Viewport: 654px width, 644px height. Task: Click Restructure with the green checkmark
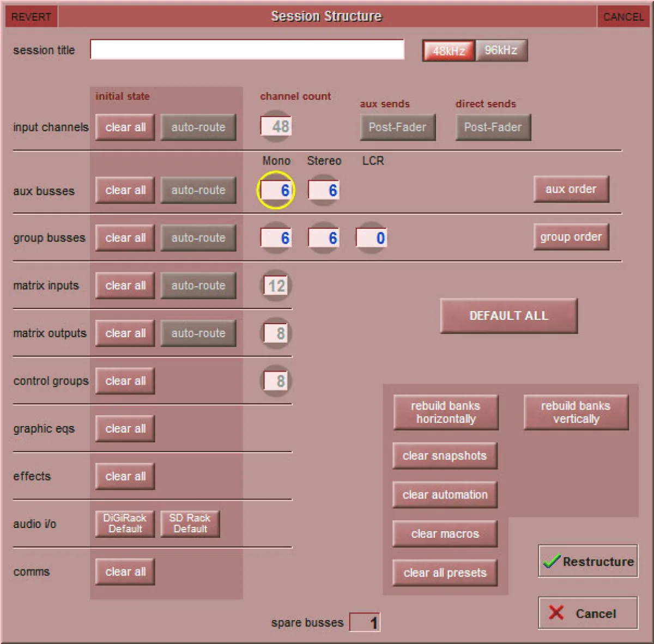[588, 561]
